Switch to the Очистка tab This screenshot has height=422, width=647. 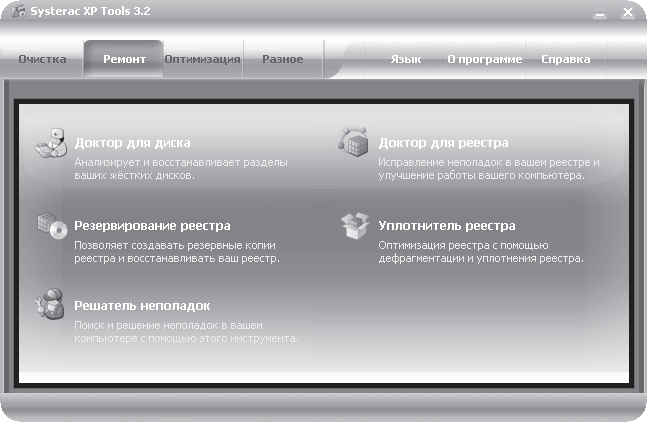43,59
